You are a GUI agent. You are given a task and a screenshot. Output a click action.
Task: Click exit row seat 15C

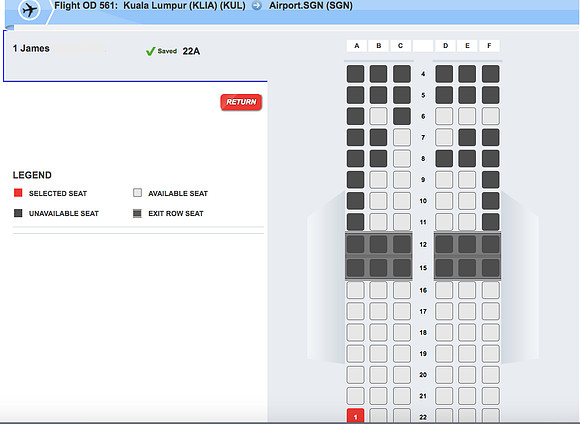[x=402, y=267]
